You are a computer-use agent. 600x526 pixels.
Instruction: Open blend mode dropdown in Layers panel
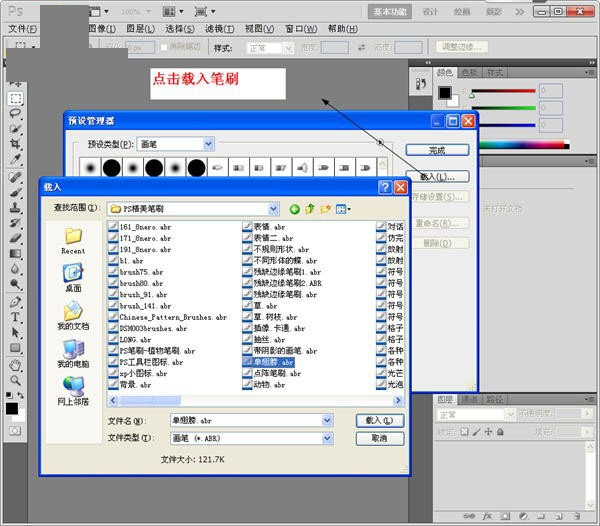pyautogui.click(x=510, y=414)
